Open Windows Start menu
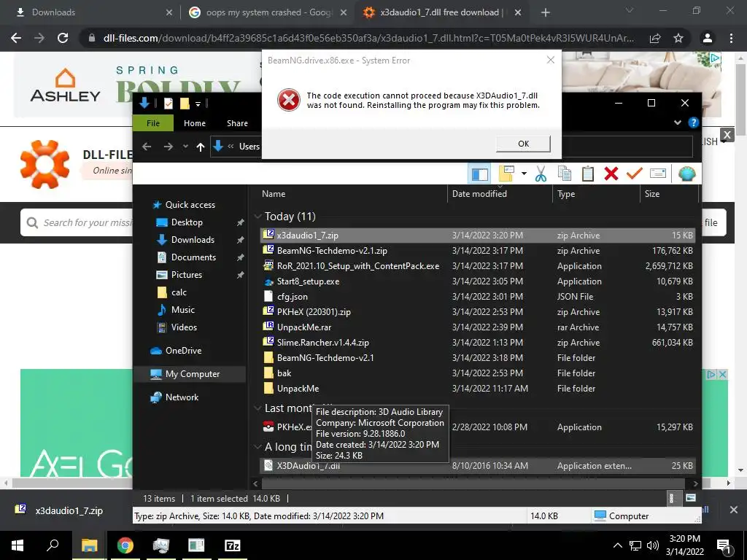 tap(18, 545)
